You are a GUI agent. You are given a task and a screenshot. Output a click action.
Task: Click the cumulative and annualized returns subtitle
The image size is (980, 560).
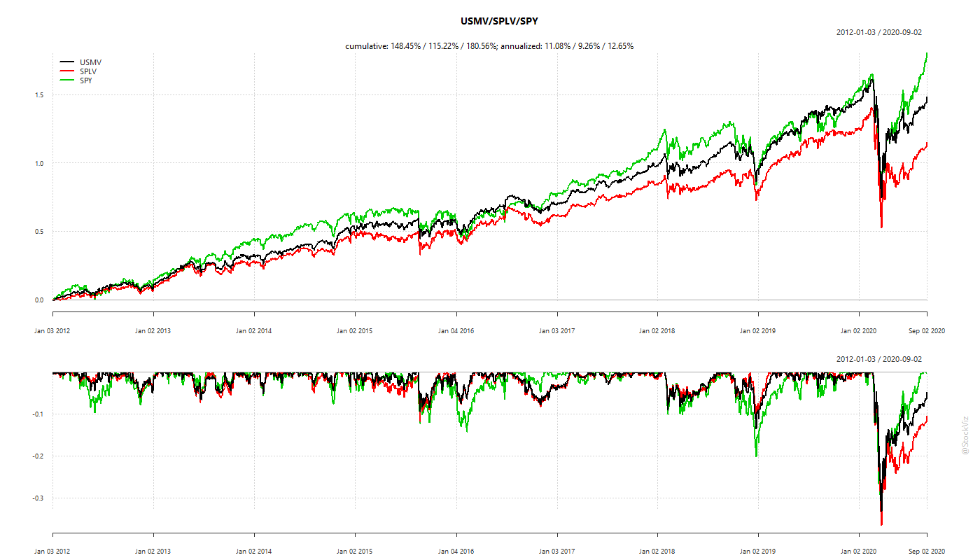tap(489, 46)
